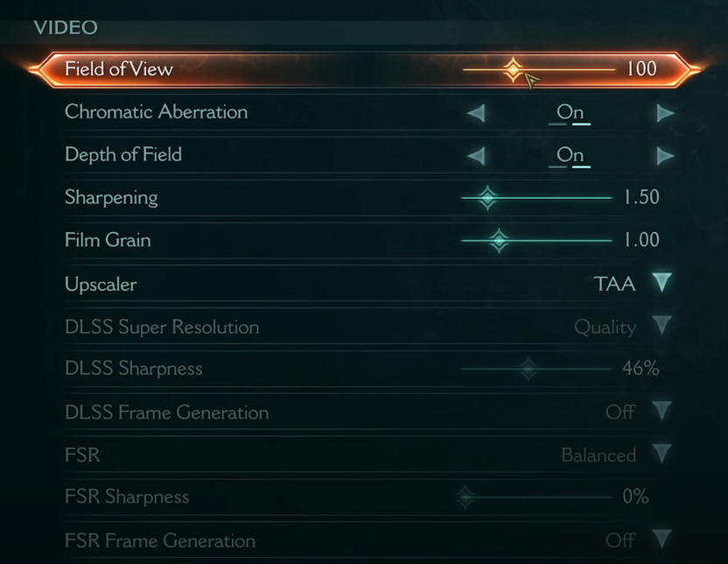
Task: Open the FSR Balanced dropdown arrow
Action: 661,454
